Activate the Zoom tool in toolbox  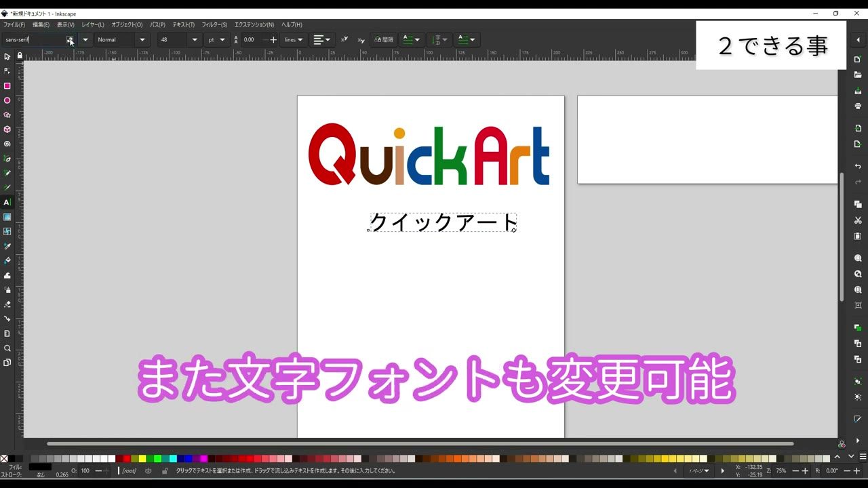(x=7, y=348)
